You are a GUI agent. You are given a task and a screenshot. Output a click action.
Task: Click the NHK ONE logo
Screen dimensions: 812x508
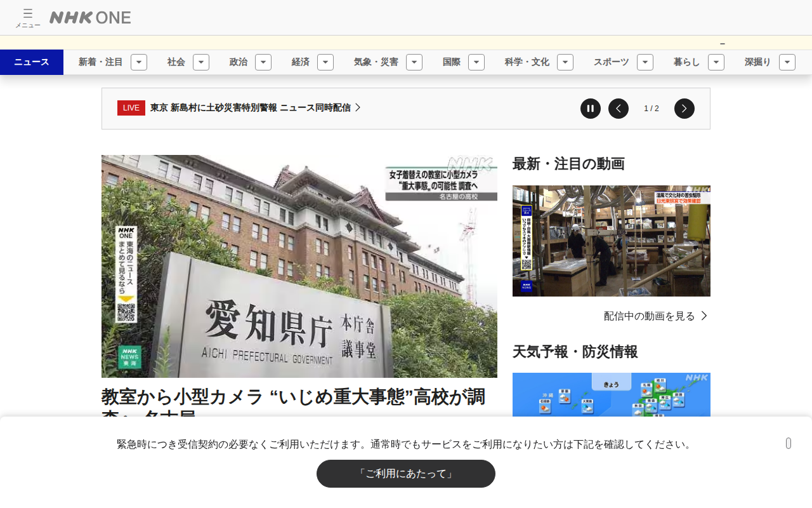click(x=90, y=18)
